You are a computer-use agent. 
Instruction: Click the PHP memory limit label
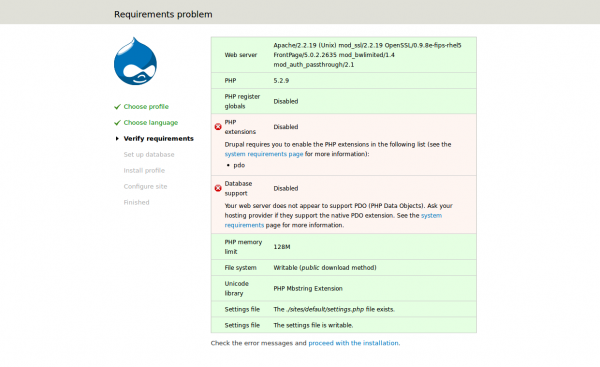243,247
